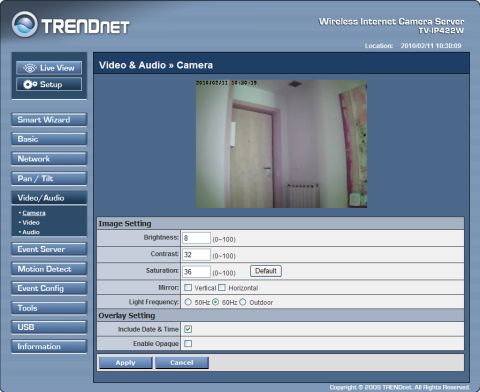
Task: Open Live View
Action: pyautogui.click(x=49, y=68)
